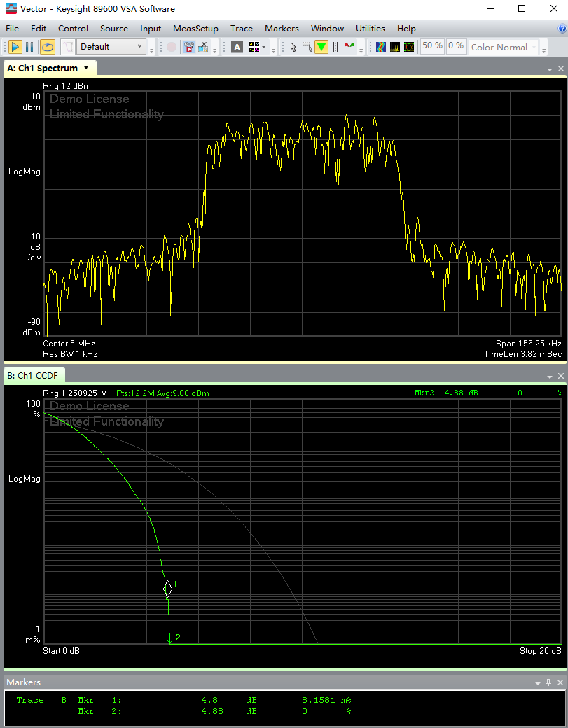Click the 8.1581 m% marker reading
568x728 pixels.
tap(326, 700)
